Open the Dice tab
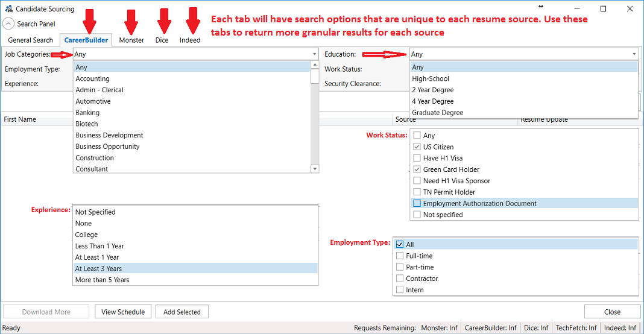The width and height of the screenshot is (644, 334). [x=162, y=40]
